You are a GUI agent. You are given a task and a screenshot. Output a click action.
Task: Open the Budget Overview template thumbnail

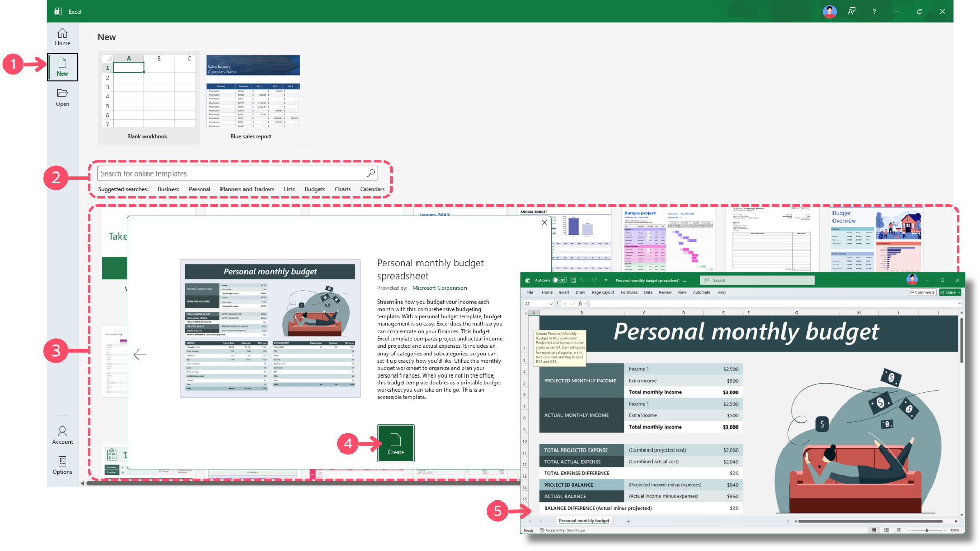coord(876,240)
